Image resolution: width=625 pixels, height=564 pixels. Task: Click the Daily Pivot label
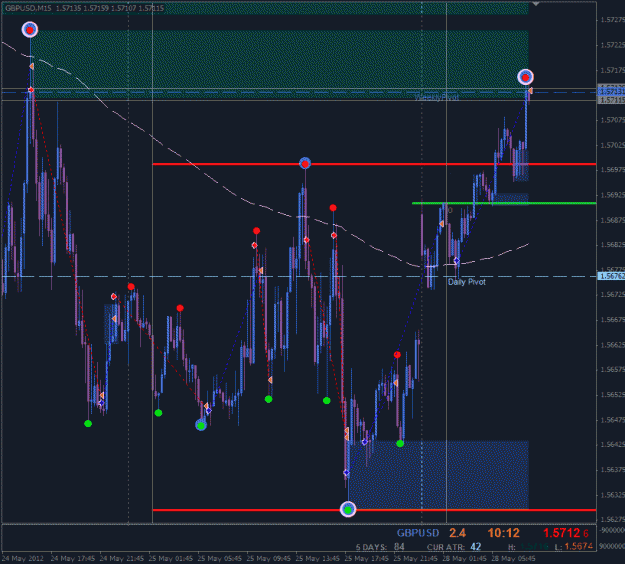point(467,282)
